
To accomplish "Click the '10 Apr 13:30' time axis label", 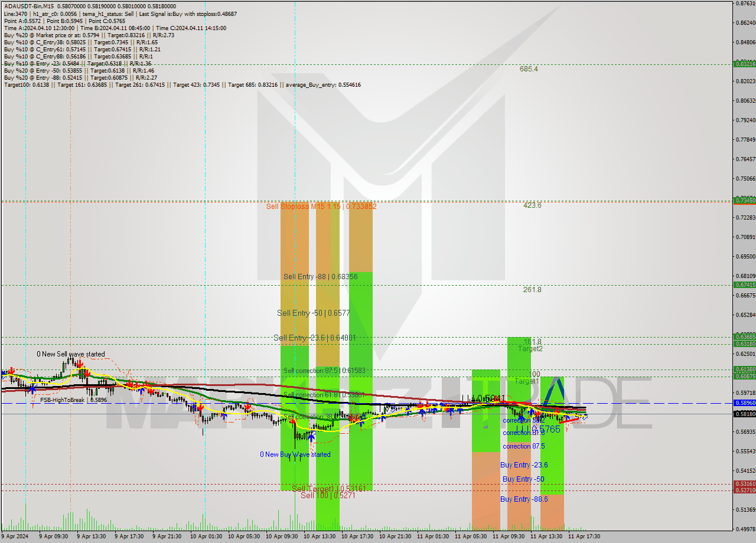I will (320, 537).
